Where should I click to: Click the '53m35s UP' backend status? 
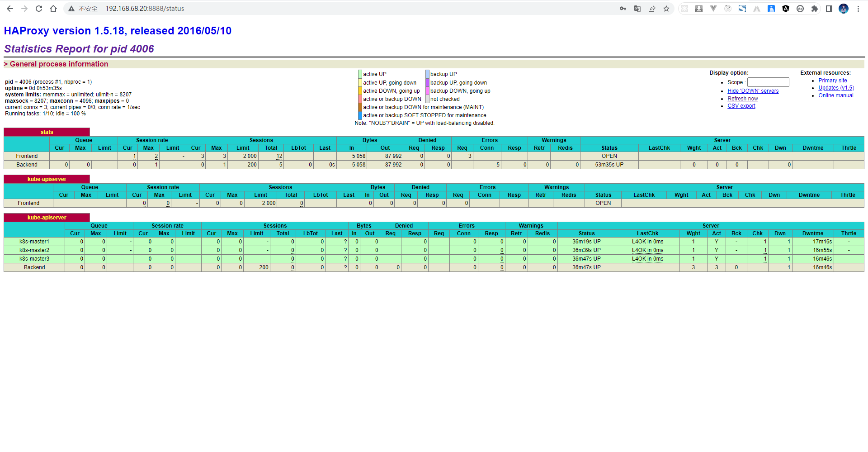click(x=609, y=165)
